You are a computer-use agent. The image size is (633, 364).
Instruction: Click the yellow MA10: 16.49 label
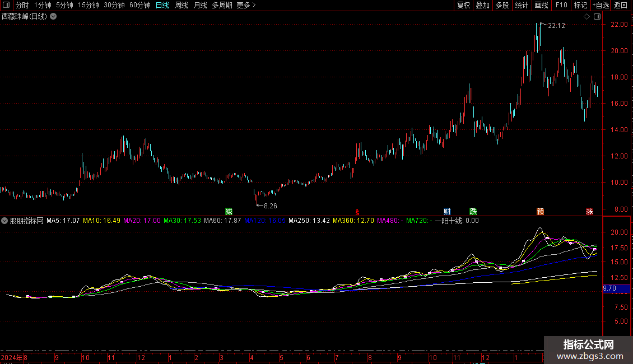click(101, 221)
